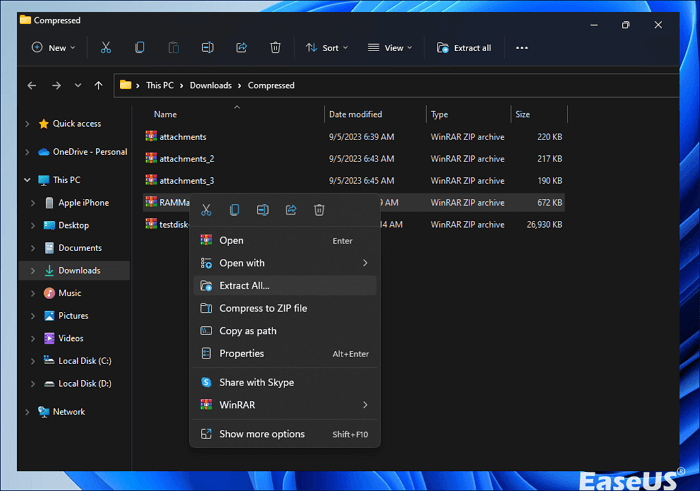Click the Copy icon in the context menu
The image size is (700, 491).
point(234,210)
